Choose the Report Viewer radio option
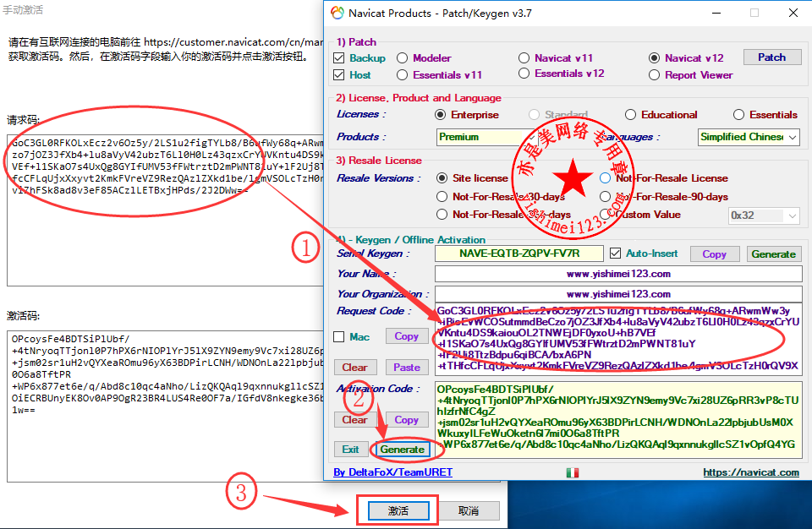 click(654, 75)
